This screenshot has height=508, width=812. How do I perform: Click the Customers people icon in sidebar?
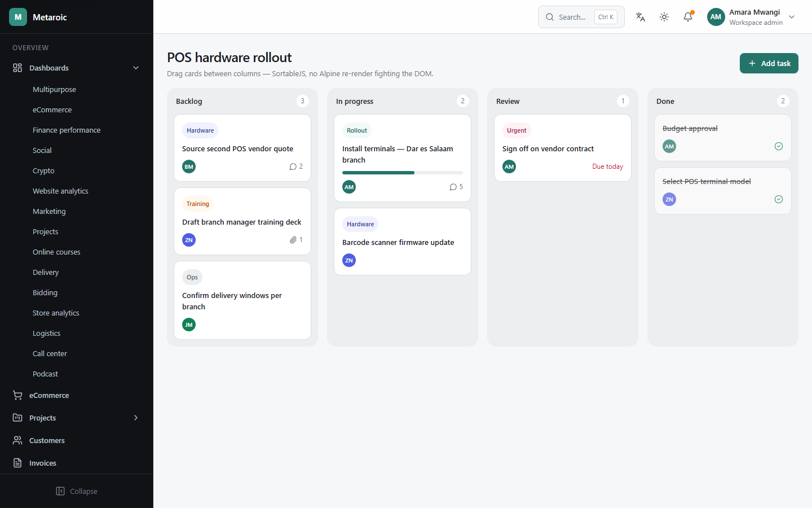[17, 440]
